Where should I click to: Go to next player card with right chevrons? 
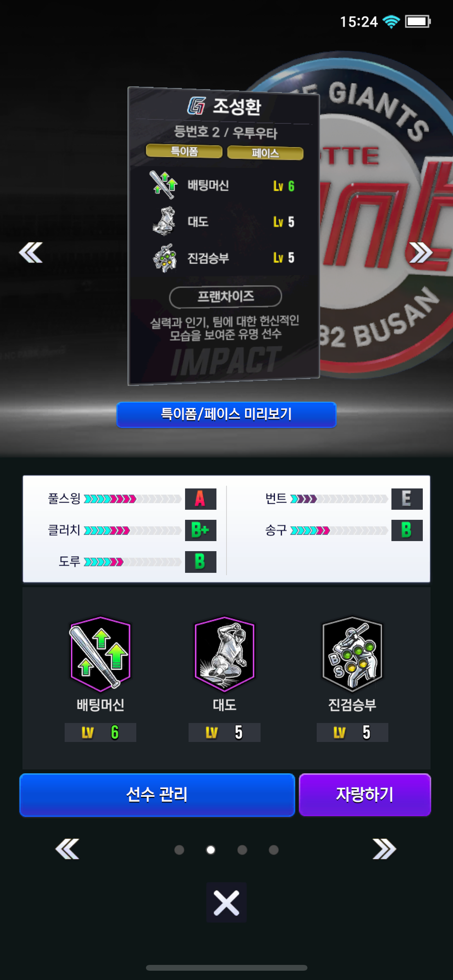[421, 253]
